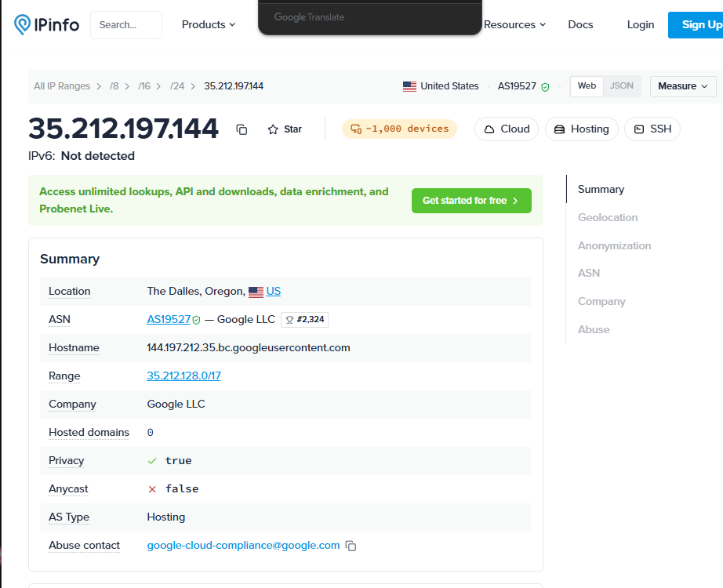Click Get started for free

coord(471,201)
